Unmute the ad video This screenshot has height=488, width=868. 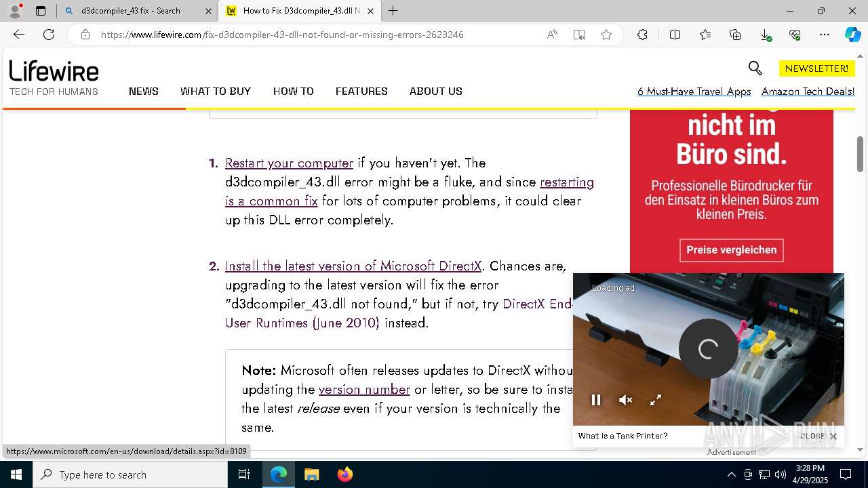point(626,400)
